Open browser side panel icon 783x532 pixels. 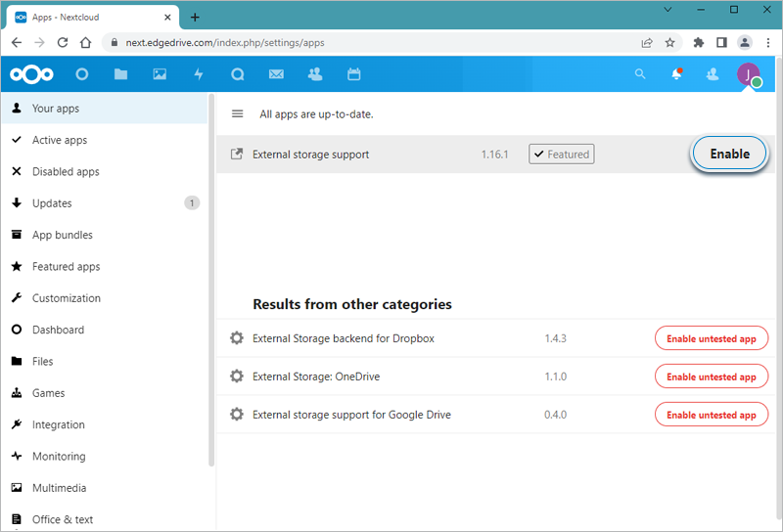(x=721, y=42)
